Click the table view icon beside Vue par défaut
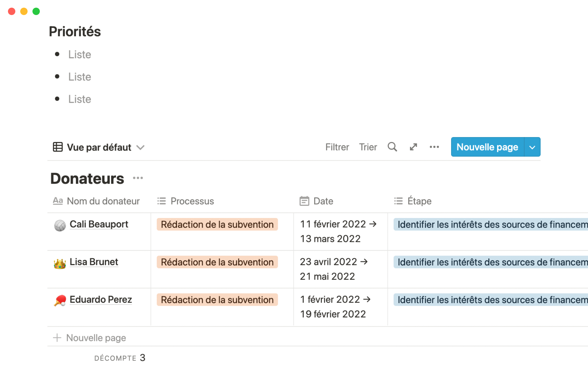588x368 pixels. tap(58, 147)
